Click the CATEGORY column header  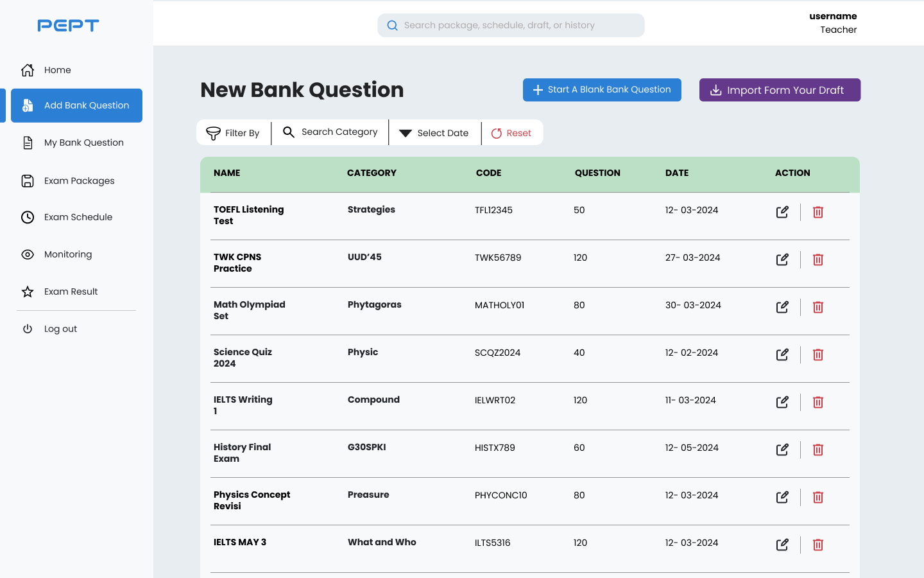372,173
